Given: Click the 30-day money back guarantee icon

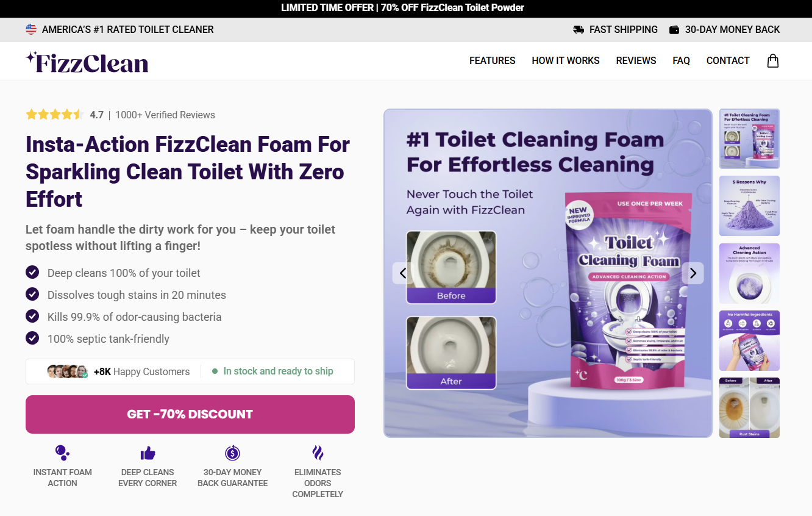Looking at the screenshot, I should tap(232, 453).
